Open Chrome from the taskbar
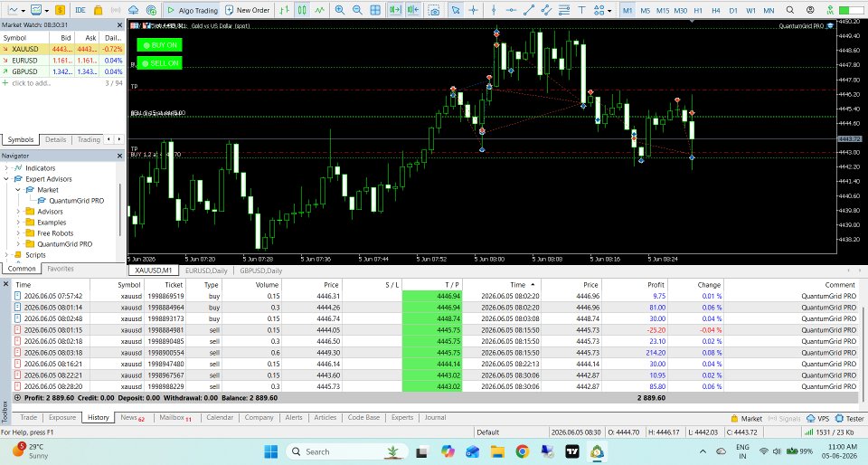Screen dimensions: 868x465 (522, 451)
